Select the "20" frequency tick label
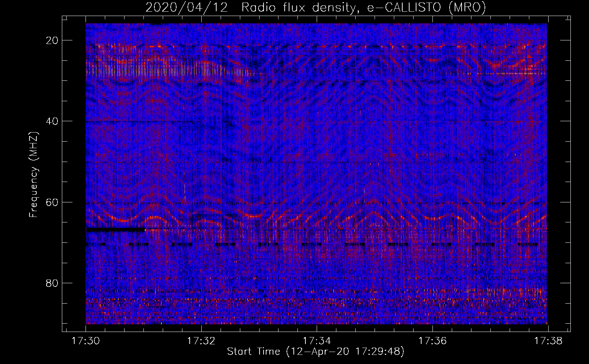Image resolution: width=589 pixels, height=364 pixels. coord(52,40)
